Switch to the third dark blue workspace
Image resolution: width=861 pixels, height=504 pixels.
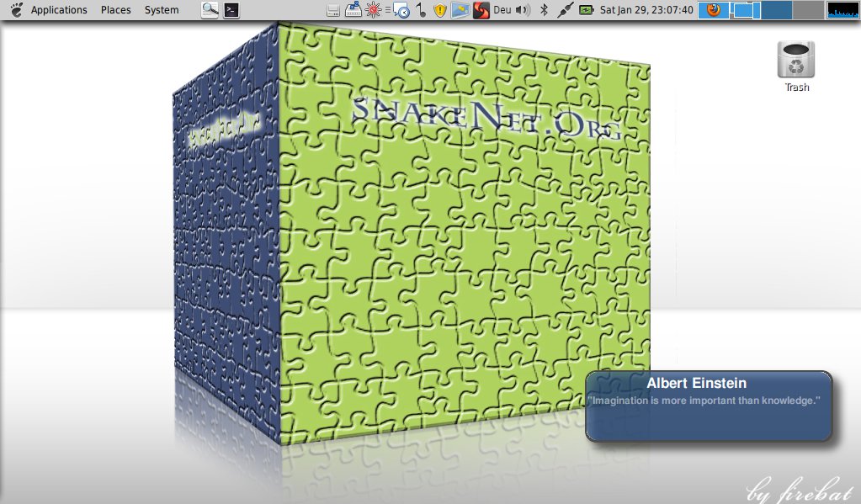pyautogui.click(x=777, y=10)
